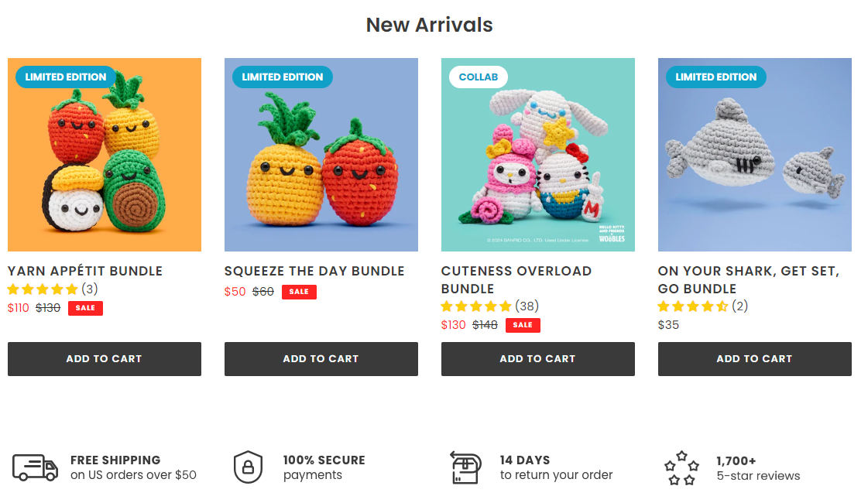Add Cuteness Overload Bundle to cart

[x=538, y=359]
